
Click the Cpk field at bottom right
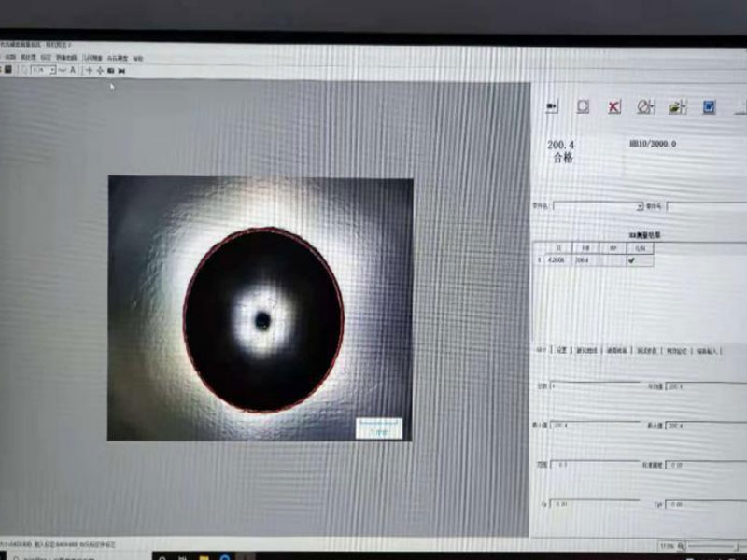pos(707,504)
